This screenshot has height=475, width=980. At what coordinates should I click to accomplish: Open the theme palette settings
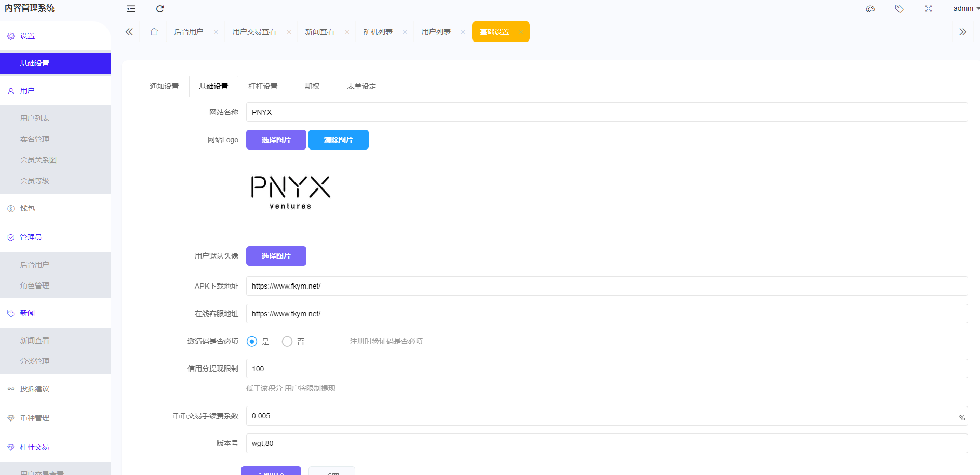tap(870, 9)
